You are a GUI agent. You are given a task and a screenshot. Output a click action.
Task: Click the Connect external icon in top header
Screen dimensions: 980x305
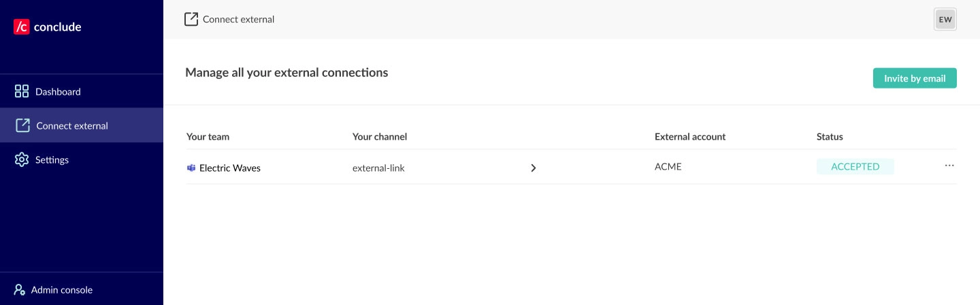point(191,19)
